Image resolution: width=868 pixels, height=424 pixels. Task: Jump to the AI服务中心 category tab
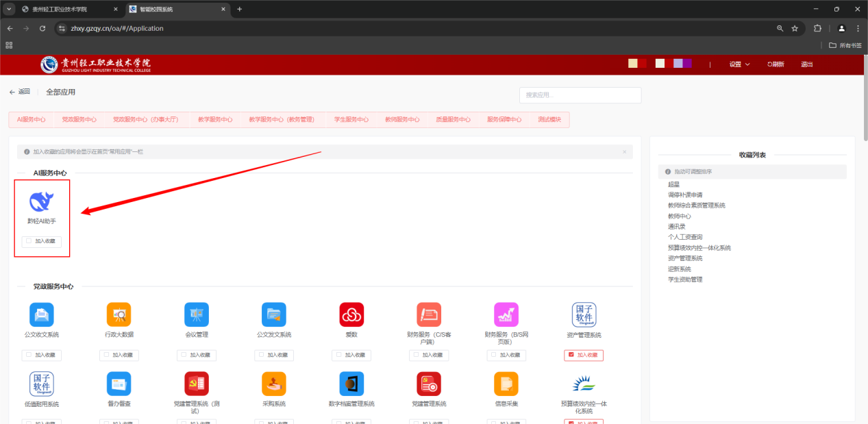(31, 119)
